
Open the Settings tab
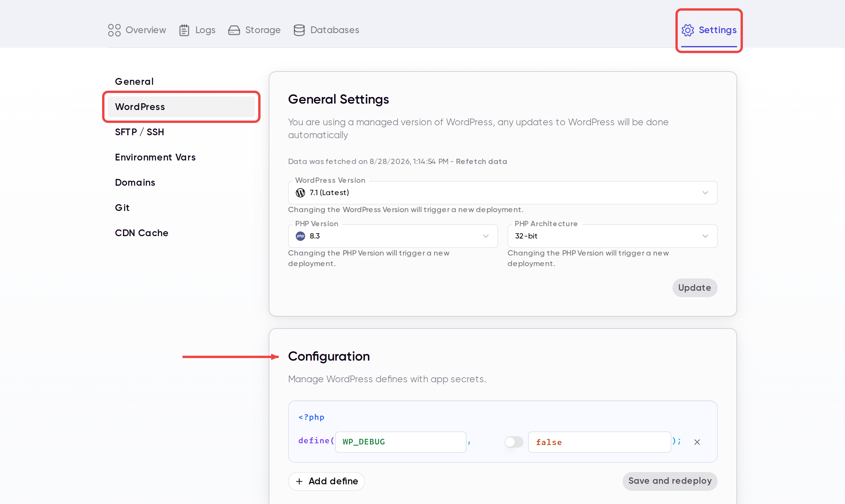pyautogui.click(x=709, y=30)
